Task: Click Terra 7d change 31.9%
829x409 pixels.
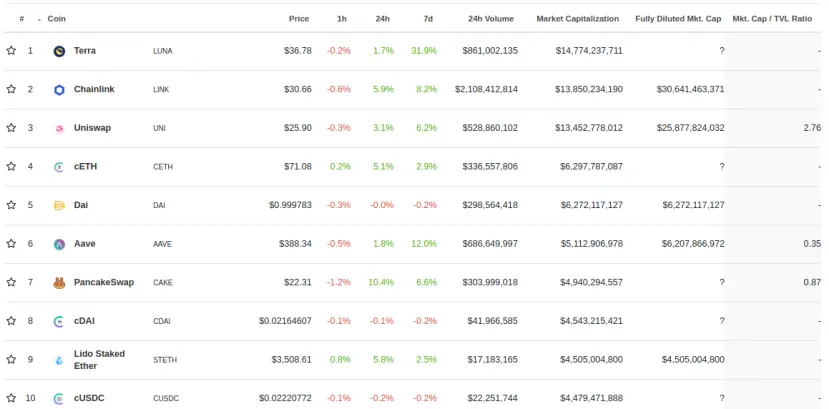Action: tap(424, 51)
